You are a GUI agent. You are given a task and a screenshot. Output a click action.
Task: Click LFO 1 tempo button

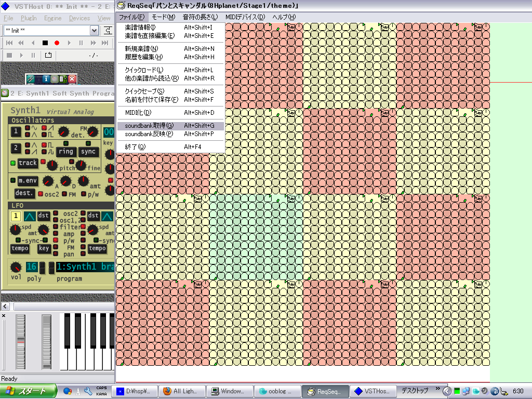click(20, 248)
